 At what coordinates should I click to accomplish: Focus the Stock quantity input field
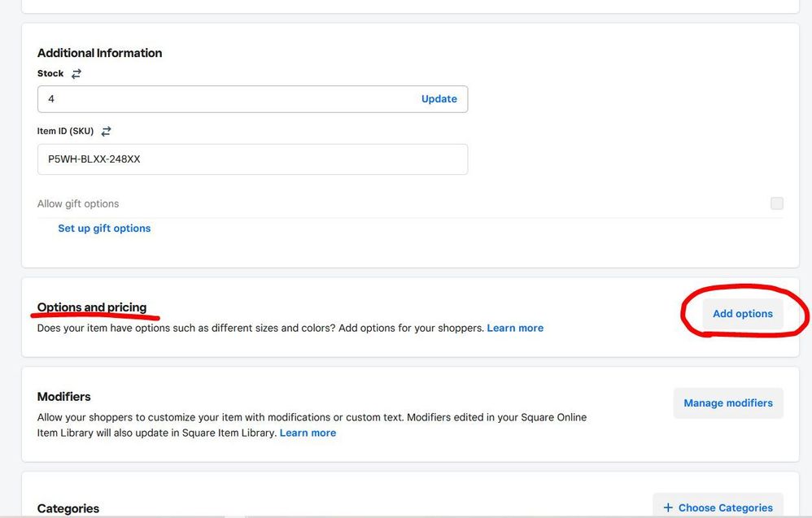(228, 99)
